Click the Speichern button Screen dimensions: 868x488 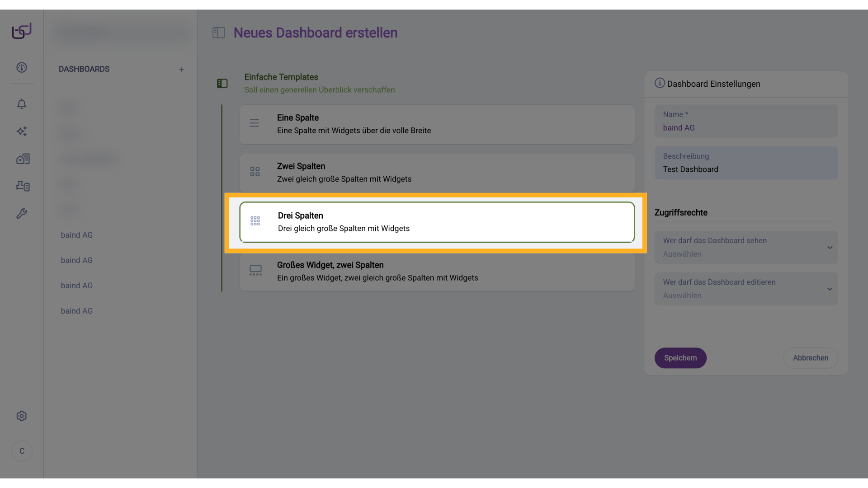click(x=680, y=358)
